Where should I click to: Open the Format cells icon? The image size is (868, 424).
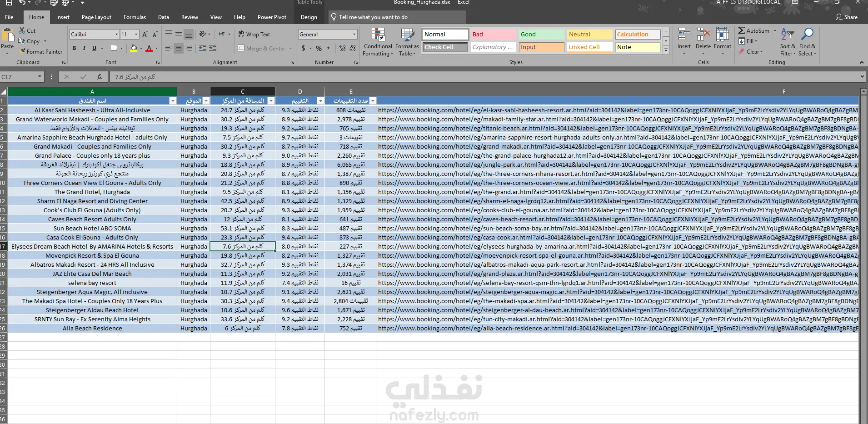pos(723,35)
